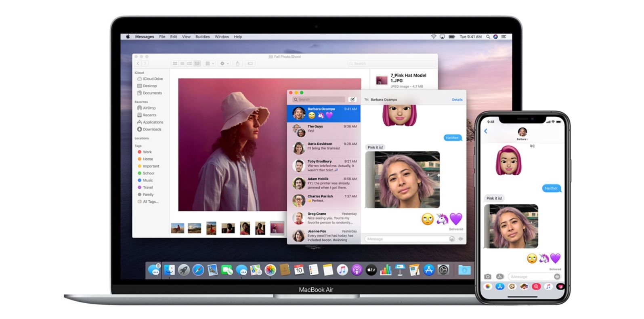Open Darla Davidson conversation
The image size is (644, 319).
point(324,148)
